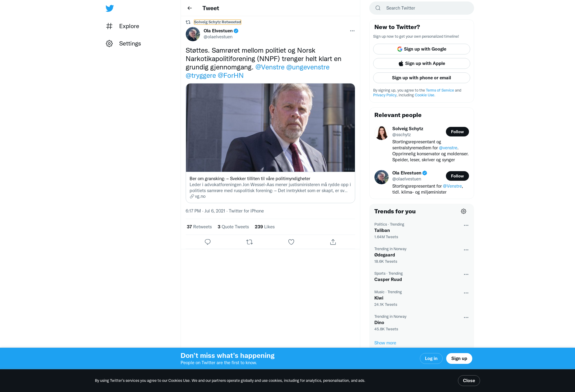Image resolution: width=575 pixels, height=392 pixels.
Task: Show more trends
Action: pyautogui.click(x=385, y=343)
